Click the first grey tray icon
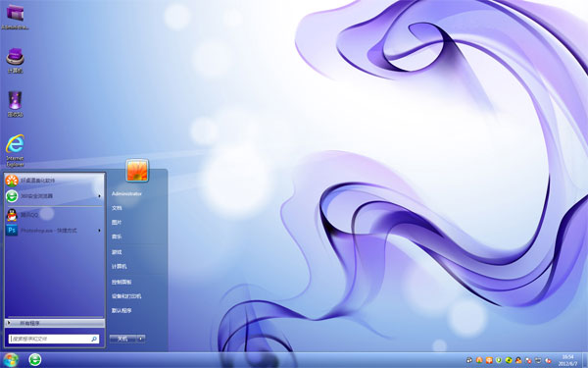This screenshot has height=368, width=588. (x=469, y=360)
